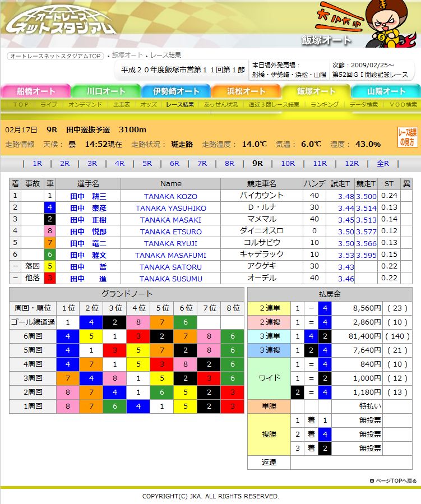Screen dimensions: 421x504
Task: Click the 3連単 bet type label
Action: point(269,336)
